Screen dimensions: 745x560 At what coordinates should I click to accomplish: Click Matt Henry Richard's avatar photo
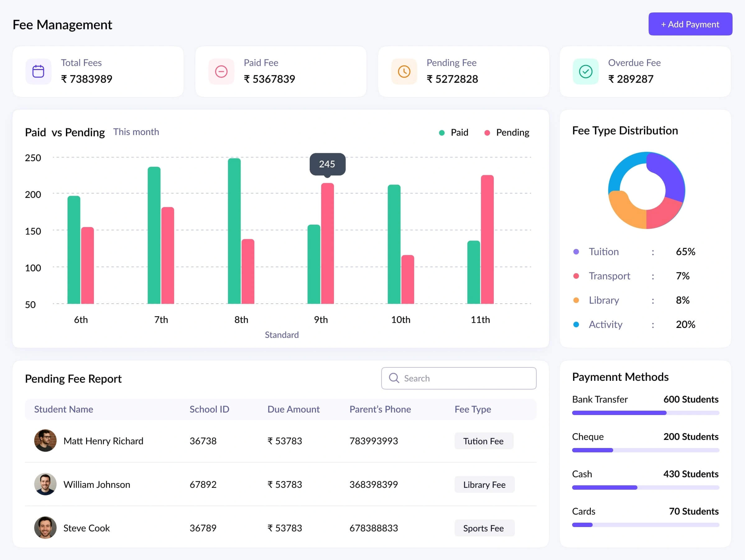(x=45, y=441)
